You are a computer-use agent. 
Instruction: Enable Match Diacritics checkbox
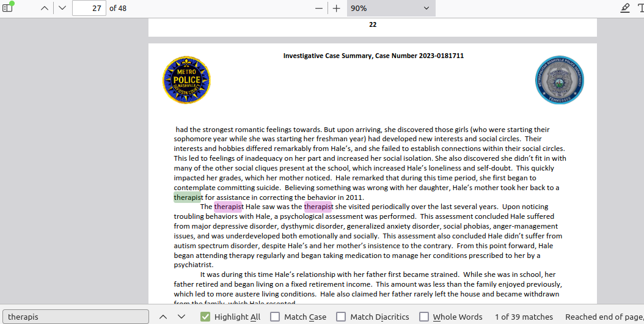click(341, 317)
